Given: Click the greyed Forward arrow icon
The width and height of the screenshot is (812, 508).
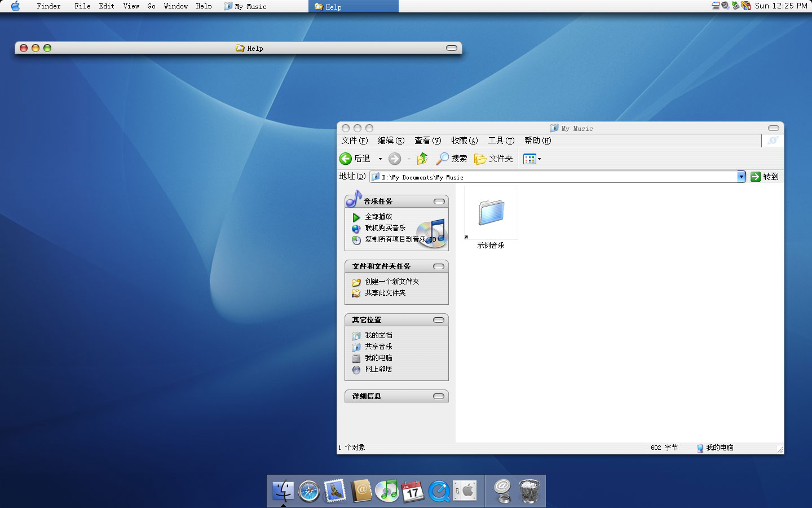Looking at the screenshot, I should pyautogui.click(x=395, y=159).
